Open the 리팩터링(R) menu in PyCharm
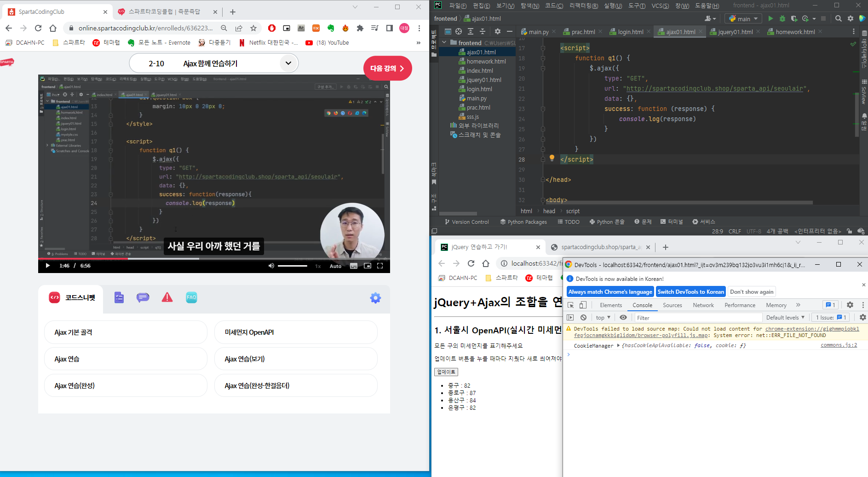 coord(583,6)
